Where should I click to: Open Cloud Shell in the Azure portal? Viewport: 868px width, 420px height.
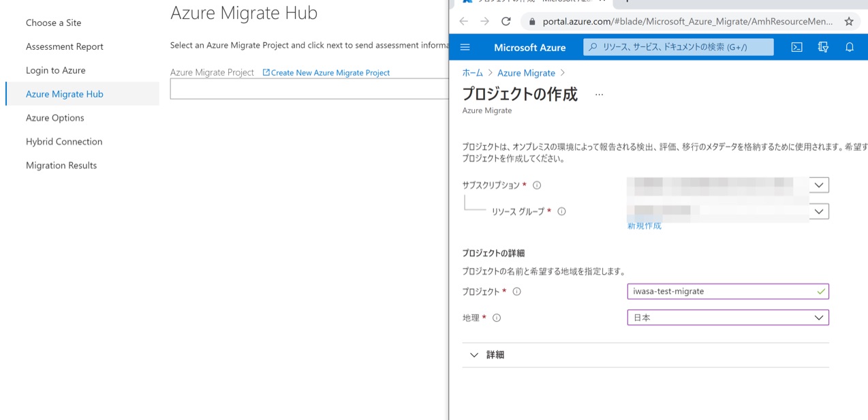(797, 47)
